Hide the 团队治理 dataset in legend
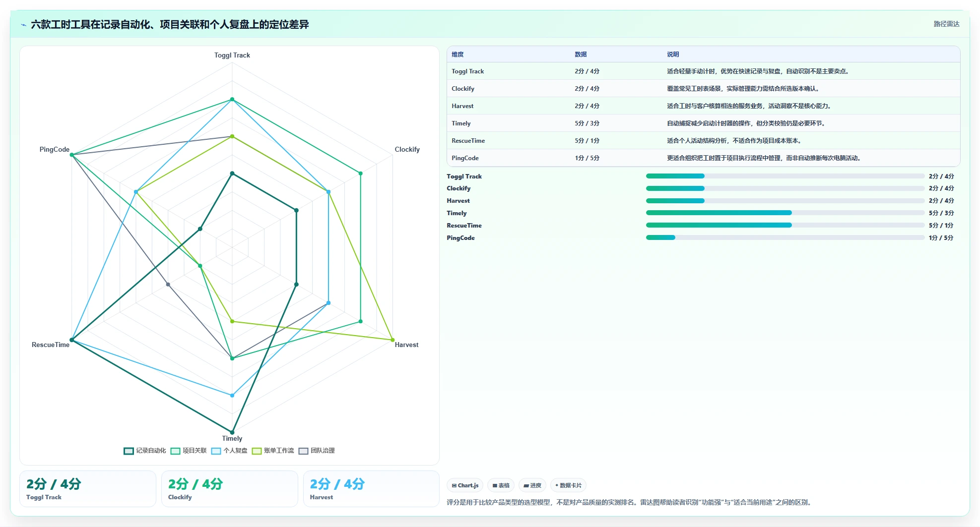This screenshot has height=527, width=980. pos(317,451)
